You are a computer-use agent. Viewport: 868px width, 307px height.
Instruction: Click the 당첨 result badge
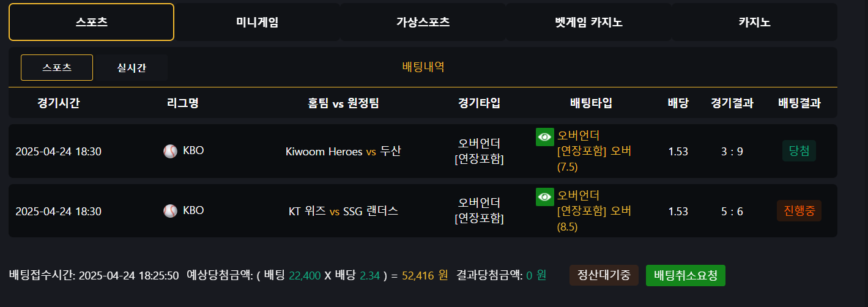click(x=799, y=151)
